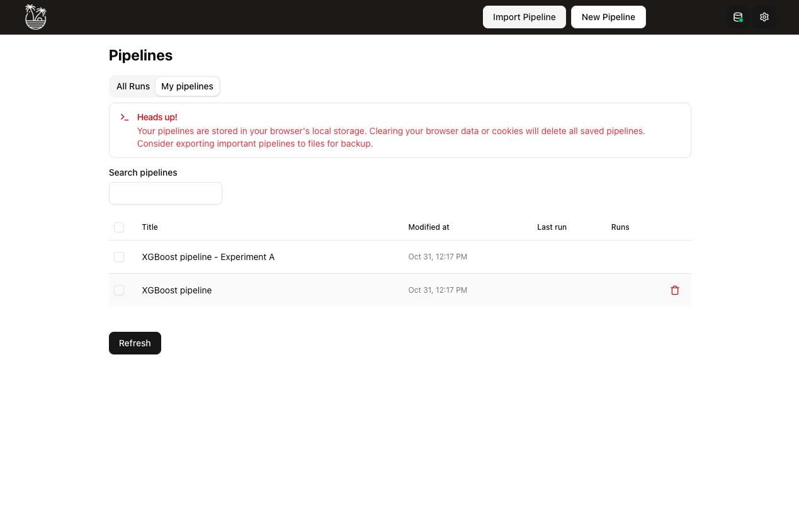Switch to the All Runs tab
Image resolution: width=799 pixels, height=532 pixels.
(x=133, y=86)
